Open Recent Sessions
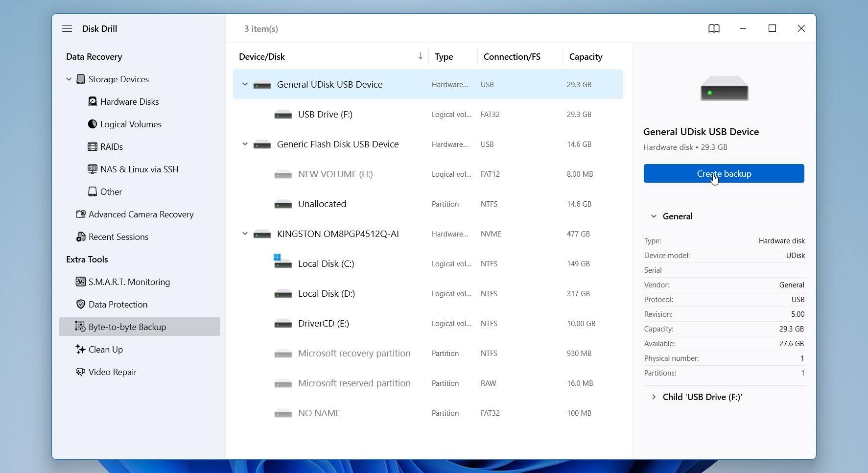Image resolution: width=868 pixels, height=473 pixels. [x=118, y=236]
